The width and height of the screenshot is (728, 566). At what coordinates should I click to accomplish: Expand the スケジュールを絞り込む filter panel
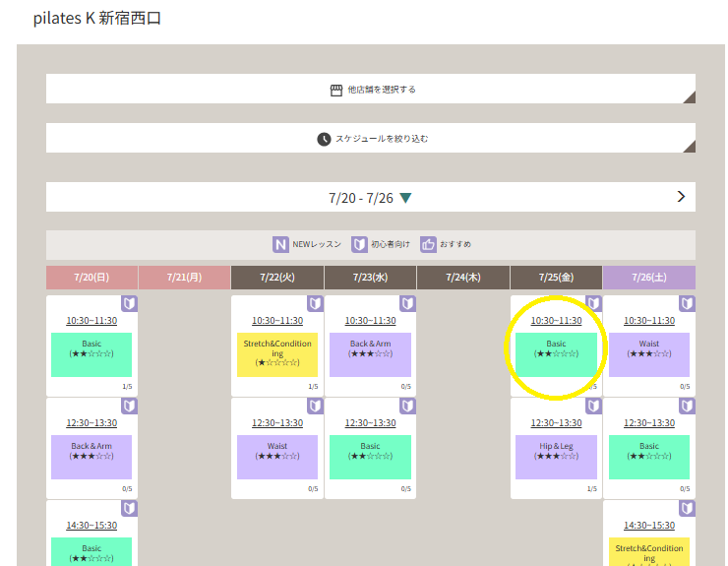coord(371,138)
